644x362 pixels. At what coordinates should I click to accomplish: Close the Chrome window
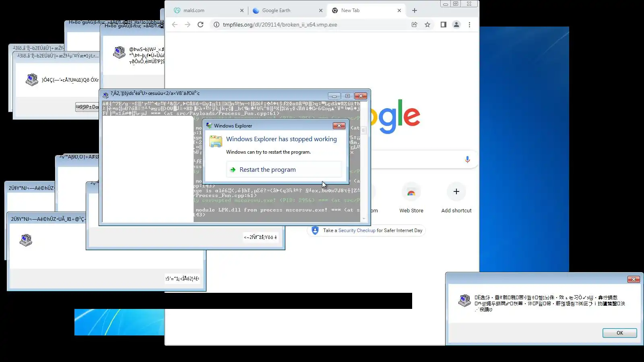pos(469,4)
